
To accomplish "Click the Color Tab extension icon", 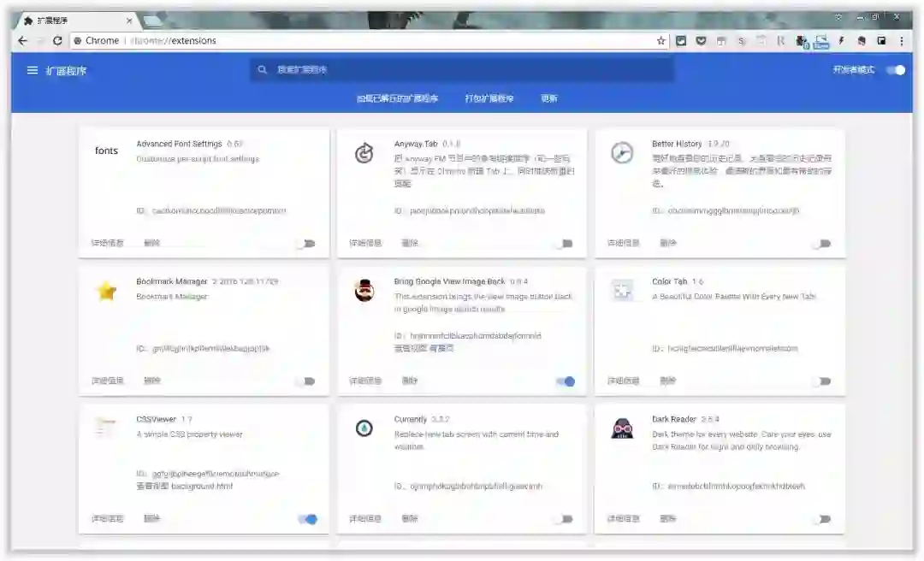I will pyautogui.click(x=622, y=291).
